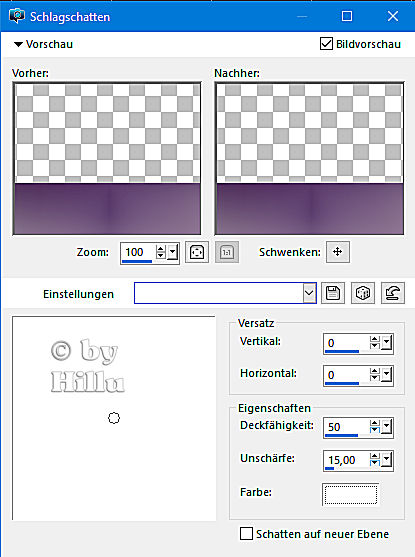415x557 pixels.
Task: Open the Unschärfe slider dropdown arrow
Action: pos(387,460)
